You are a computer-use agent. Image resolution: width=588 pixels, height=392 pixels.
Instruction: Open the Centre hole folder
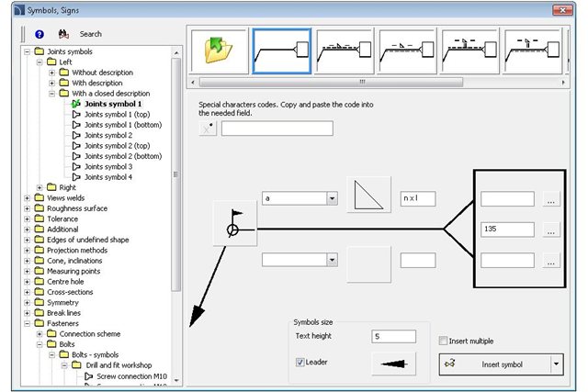(x=65, y=282)
